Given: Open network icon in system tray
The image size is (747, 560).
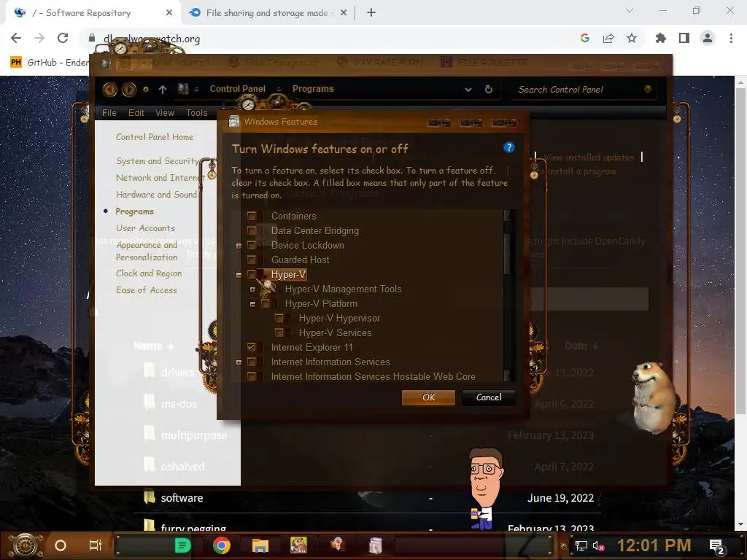Looking at the screenshot, I should (x=581, y=545).
